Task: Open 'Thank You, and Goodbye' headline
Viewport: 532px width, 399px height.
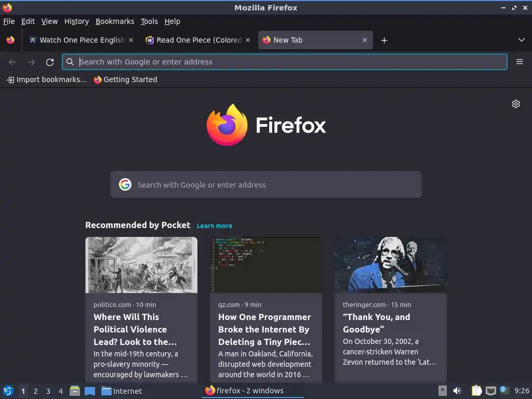Action: click(376, 323)
